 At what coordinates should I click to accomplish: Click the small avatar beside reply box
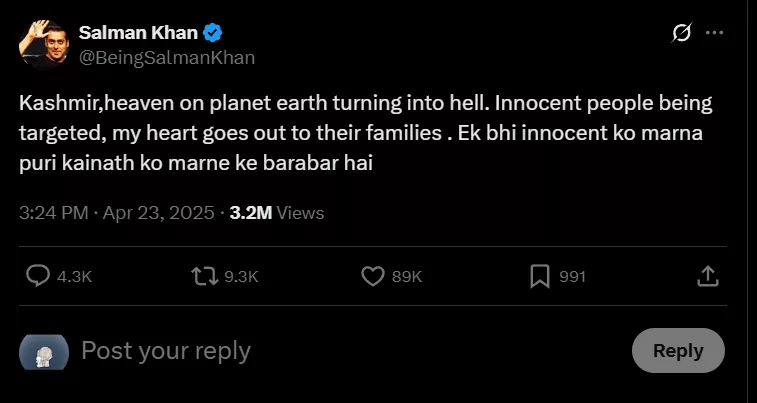(x=44, y=351)
